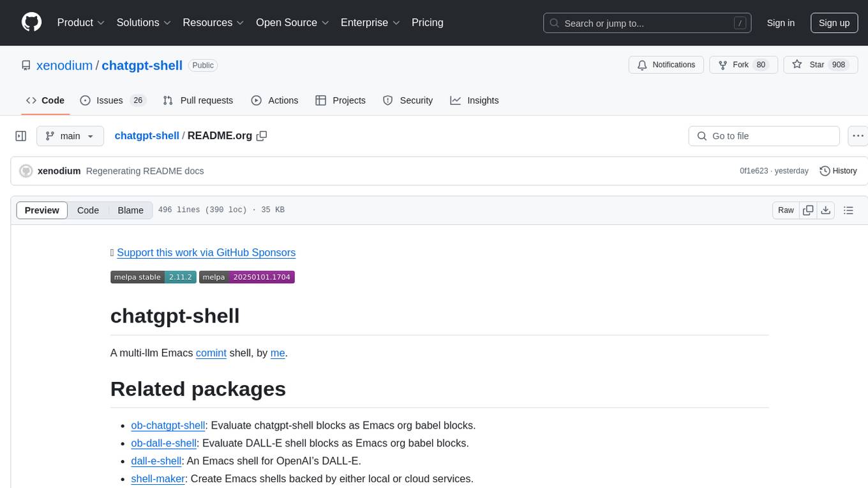This screenshot has height=488, width=868.
Task: Open the ob-chatgpt-shell package link
Action: (x=168, y=425)
